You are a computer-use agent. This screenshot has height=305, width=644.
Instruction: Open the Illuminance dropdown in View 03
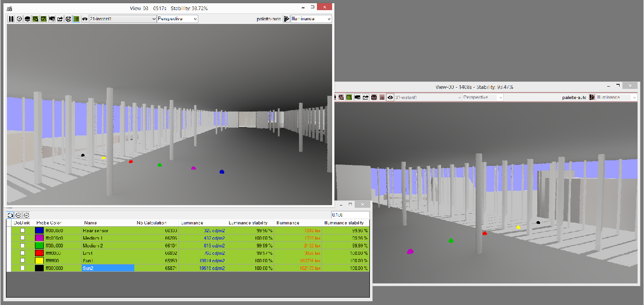coord(311,19)
